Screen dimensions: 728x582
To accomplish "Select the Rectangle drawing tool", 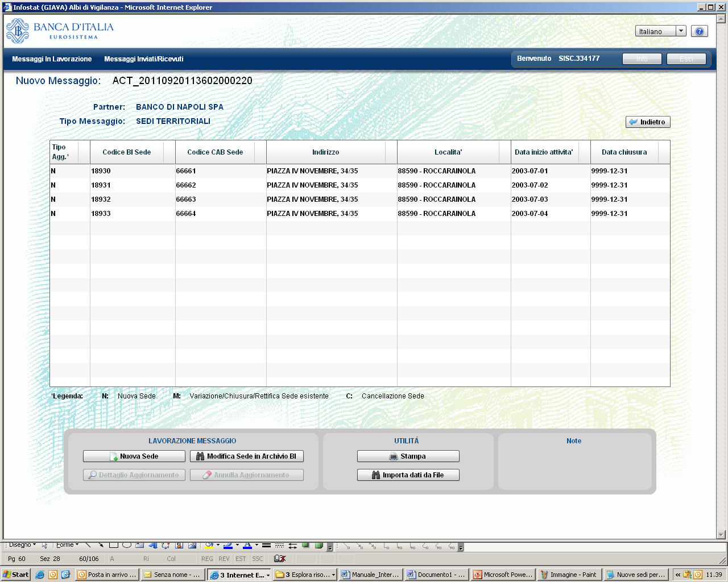I will click(114, 545).
